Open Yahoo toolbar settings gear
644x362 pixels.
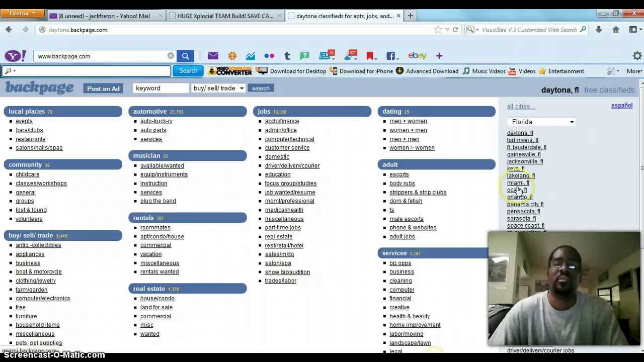coord(637,56)
